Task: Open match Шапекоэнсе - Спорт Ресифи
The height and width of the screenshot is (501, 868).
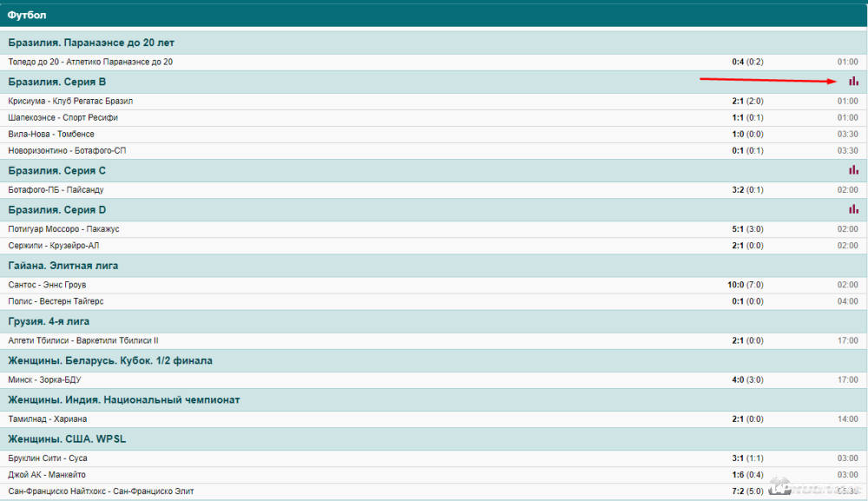Action: tap(62, 117)
